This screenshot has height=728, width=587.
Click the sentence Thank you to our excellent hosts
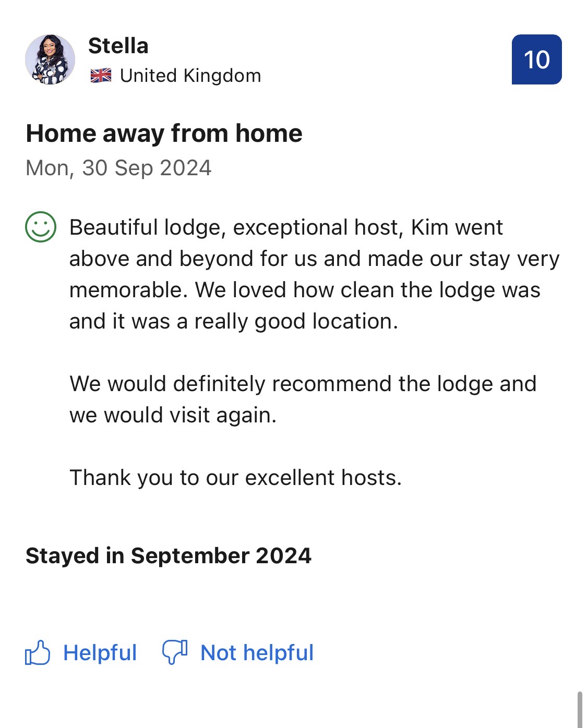coord(235,478)
